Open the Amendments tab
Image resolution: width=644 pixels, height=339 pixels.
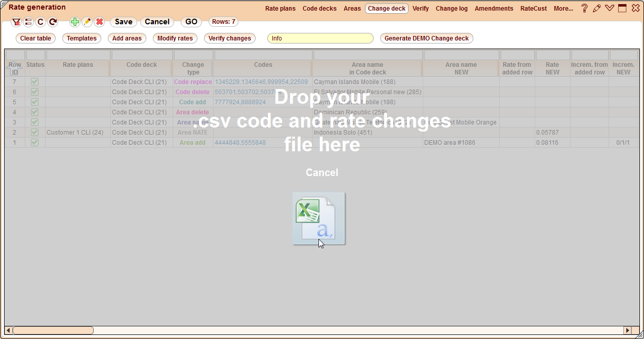point(494,8)
